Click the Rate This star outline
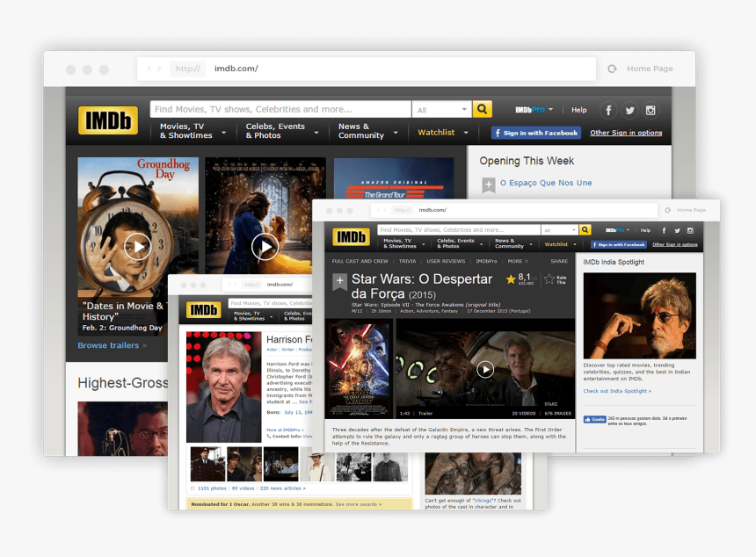 (549, 278)
